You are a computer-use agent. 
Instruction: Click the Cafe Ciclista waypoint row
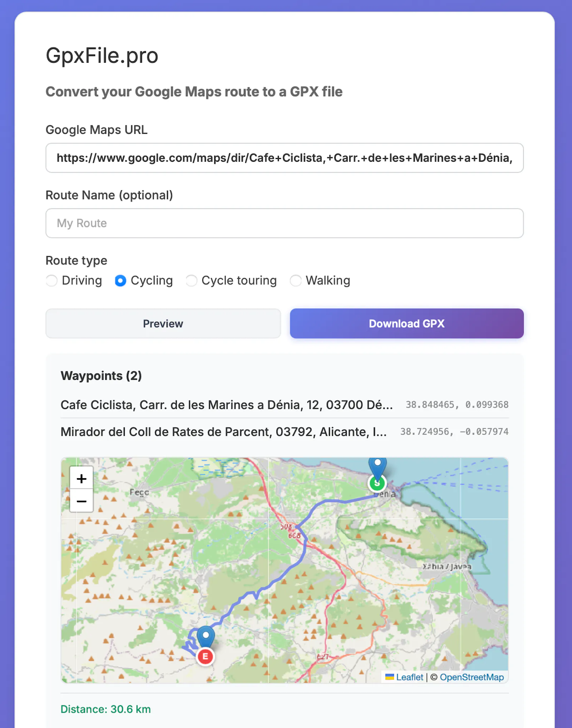[x=285, y=405]
